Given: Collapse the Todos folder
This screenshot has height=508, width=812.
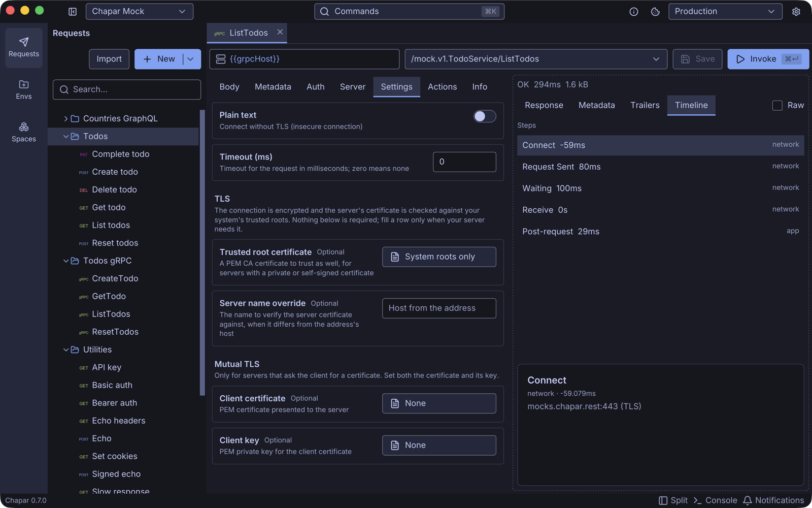Looking at the screenshot, I should [x=65, y=136].
